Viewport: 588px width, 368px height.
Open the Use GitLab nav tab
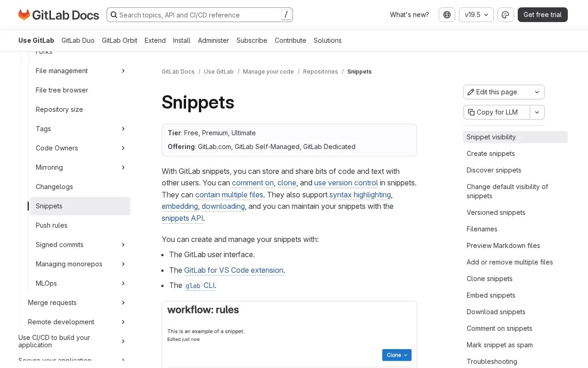point(36,40)
